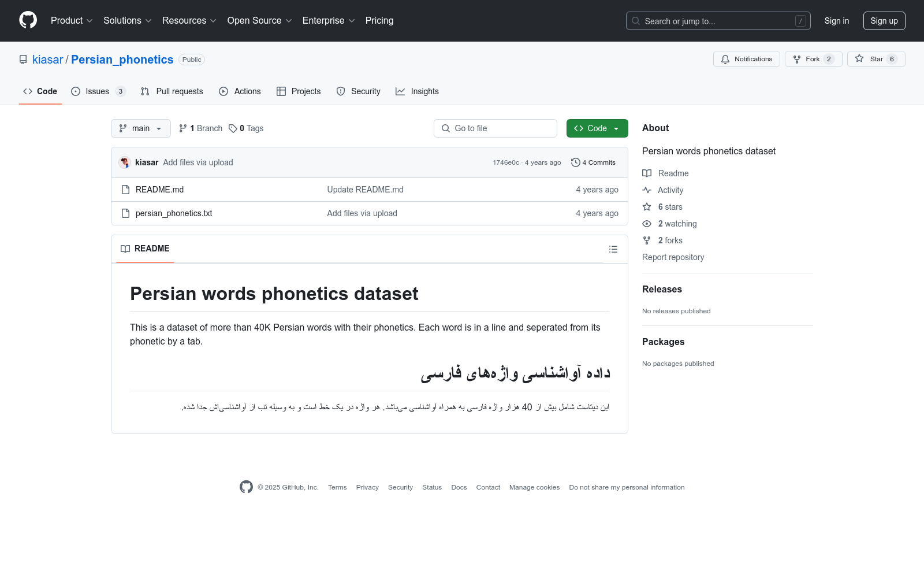Screen dimensions: 924x578
Task: Open the green Code dropdown
Action: click(x=597, y=128)
